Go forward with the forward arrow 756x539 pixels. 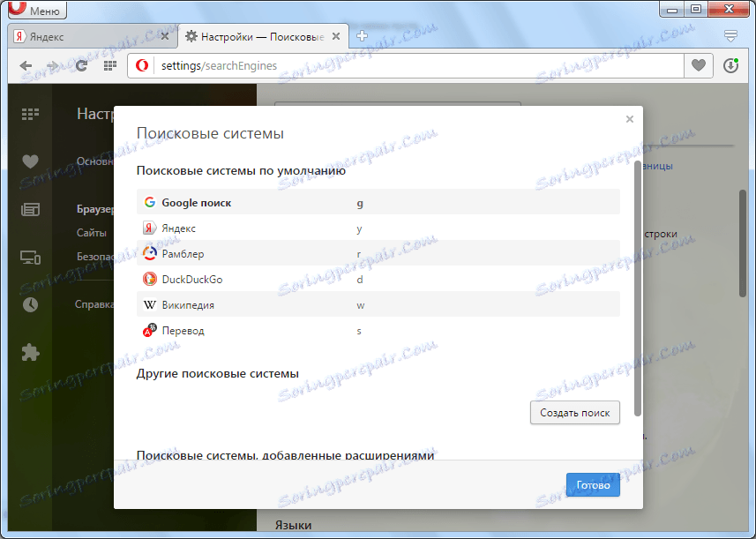tap(53, 65)
